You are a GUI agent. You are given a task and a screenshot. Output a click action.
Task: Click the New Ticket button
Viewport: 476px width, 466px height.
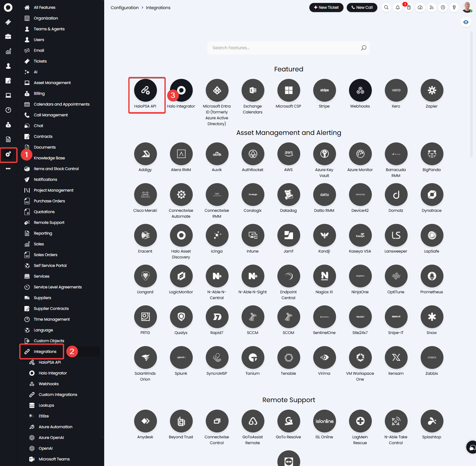click(326, 7)
